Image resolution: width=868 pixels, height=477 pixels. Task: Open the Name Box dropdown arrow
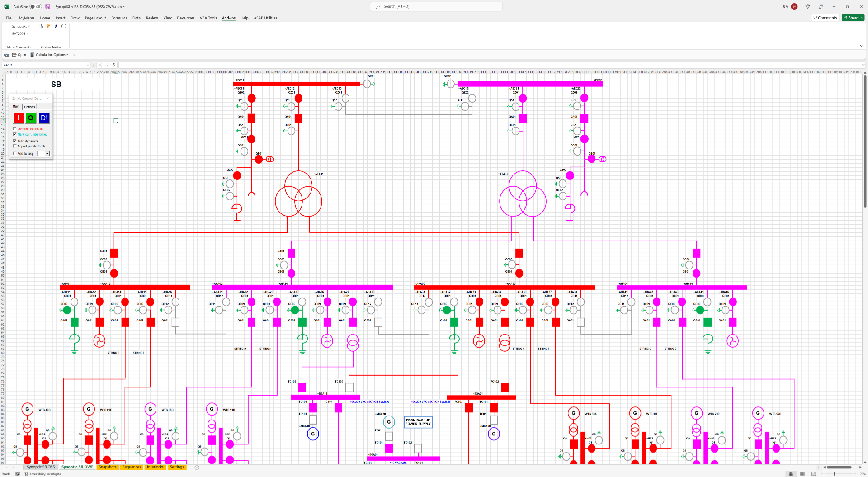(88, 65)
